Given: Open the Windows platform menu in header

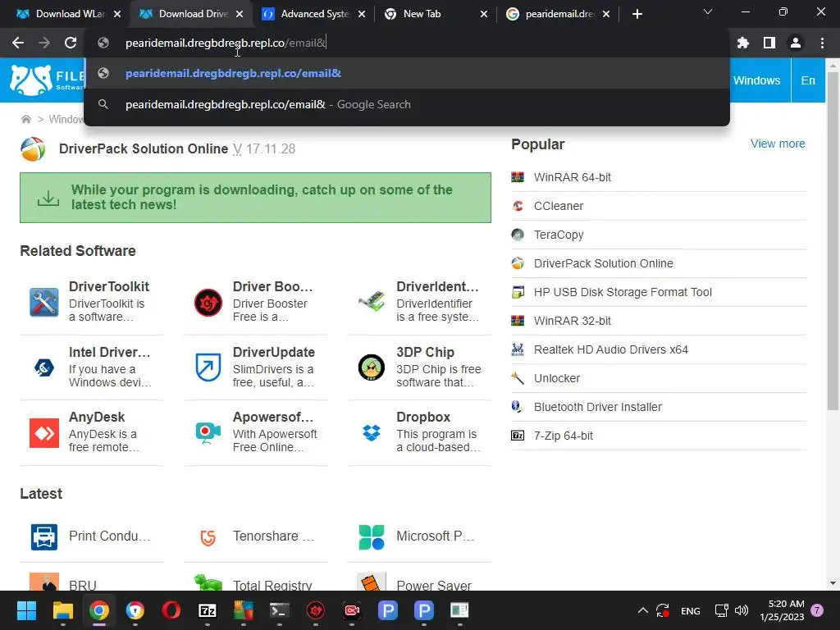Looking at the screenshot, I should pos(756,80).
